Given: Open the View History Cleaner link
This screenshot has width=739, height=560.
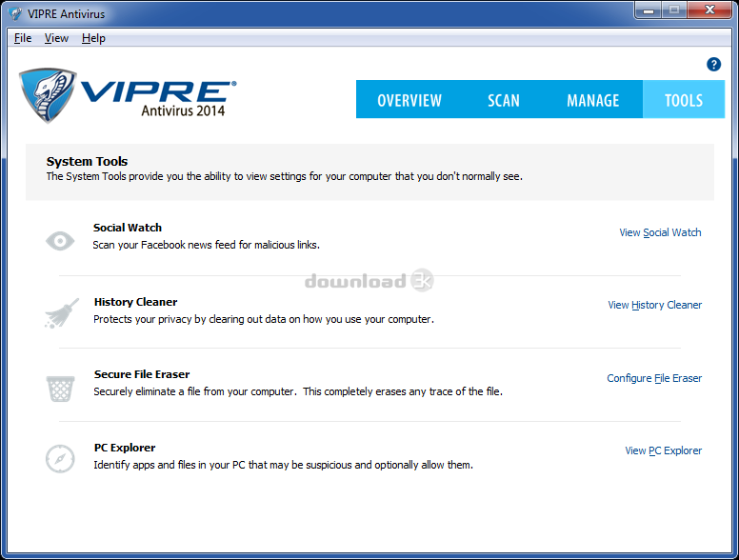Looking at the screenshot, I should [654, 305].
